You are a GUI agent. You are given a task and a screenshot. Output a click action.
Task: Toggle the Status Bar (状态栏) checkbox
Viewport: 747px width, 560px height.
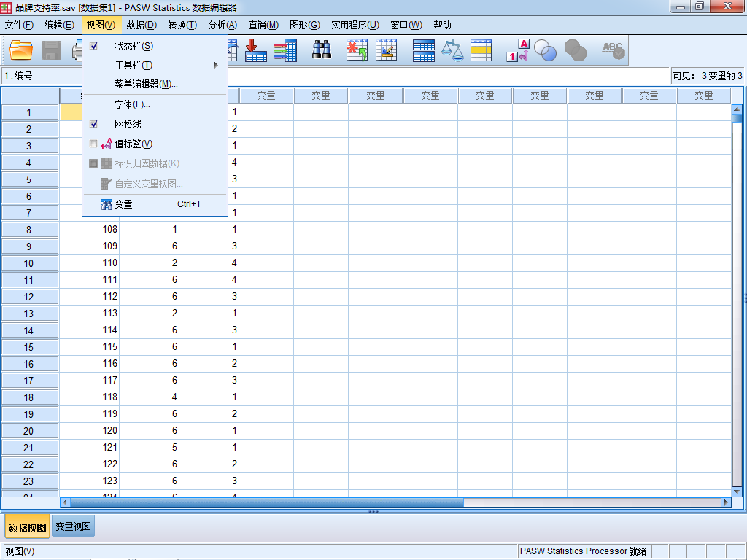pos(93,46)
